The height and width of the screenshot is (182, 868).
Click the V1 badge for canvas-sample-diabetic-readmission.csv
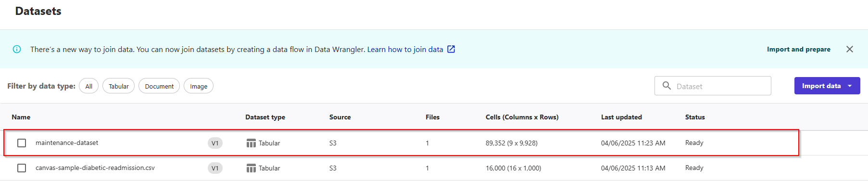(215, 168)
